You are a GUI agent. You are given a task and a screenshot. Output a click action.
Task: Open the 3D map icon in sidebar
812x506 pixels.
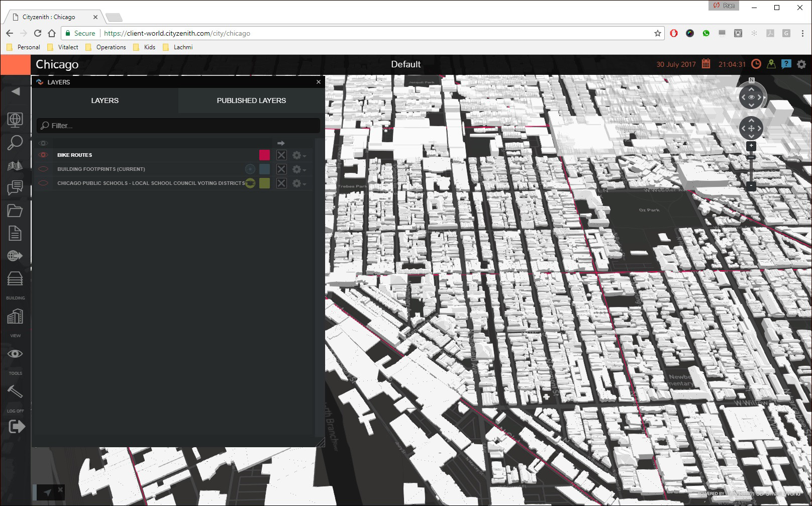pyautogui.click(x=15, y=165)
